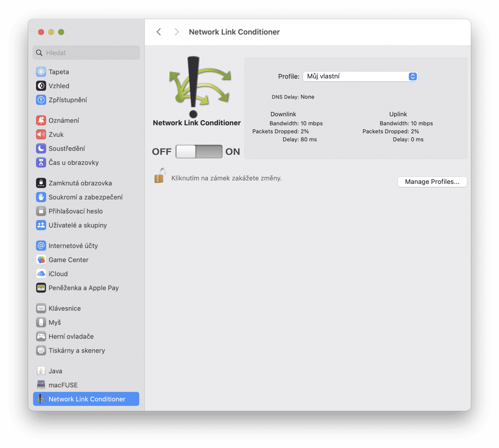Click the Oznámení bell icon
Viewport: 499px width, 448px height.
(41, 120)
